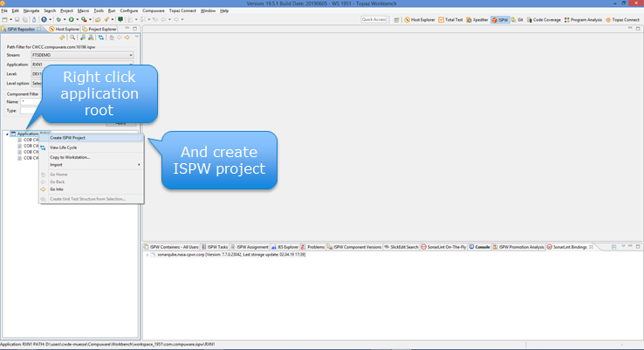The height and width of the screenshot is (350, 644).
Task: Switch to ISPW Component Versions tab
Action: [354, 247]
